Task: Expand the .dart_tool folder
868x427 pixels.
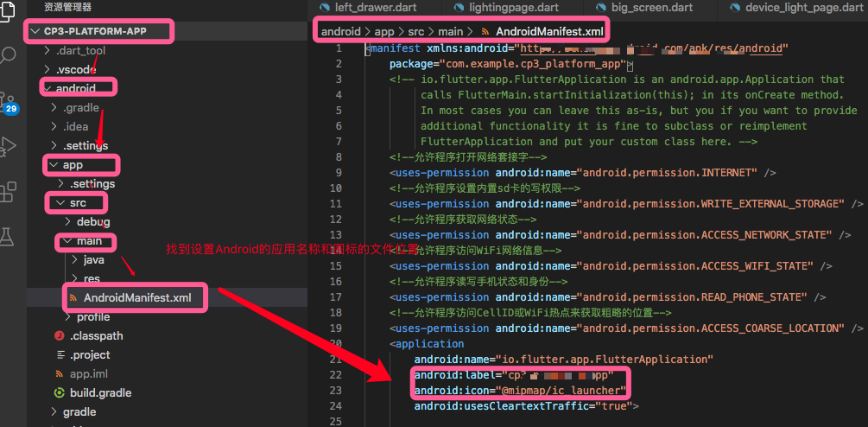Action: (80, 50)
